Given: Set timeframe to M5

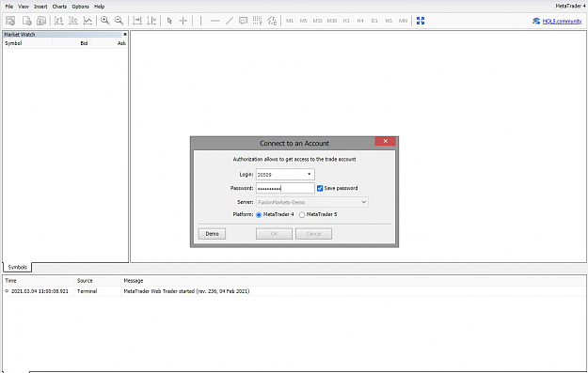Looking at the screenshot, I should click(303, 21).
